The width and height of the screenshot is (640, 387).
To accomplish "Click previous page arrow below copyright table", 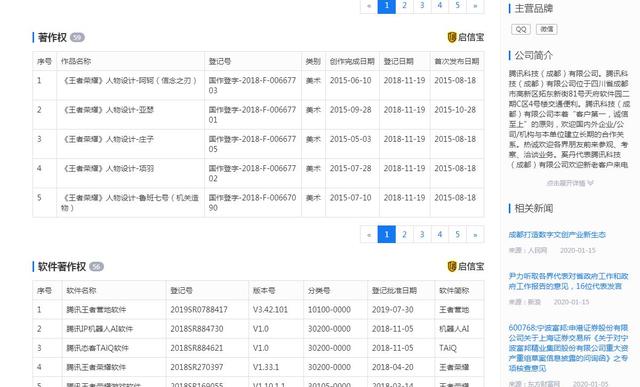I will (x=369, y=234).
